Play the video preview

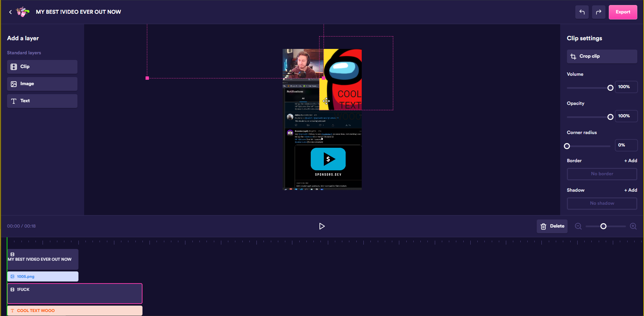tap(322, 226)
